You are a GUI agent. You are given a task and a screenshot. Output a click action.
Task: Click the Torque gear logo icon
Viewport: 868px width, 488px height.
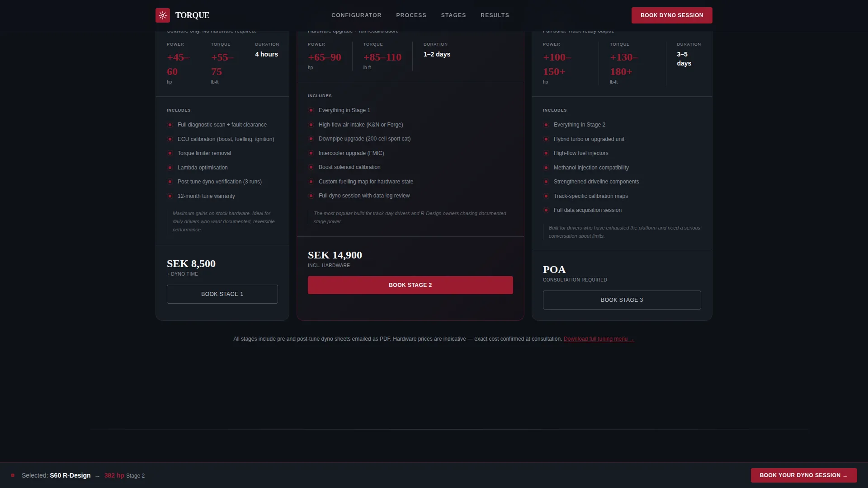[x=163, y=15]
